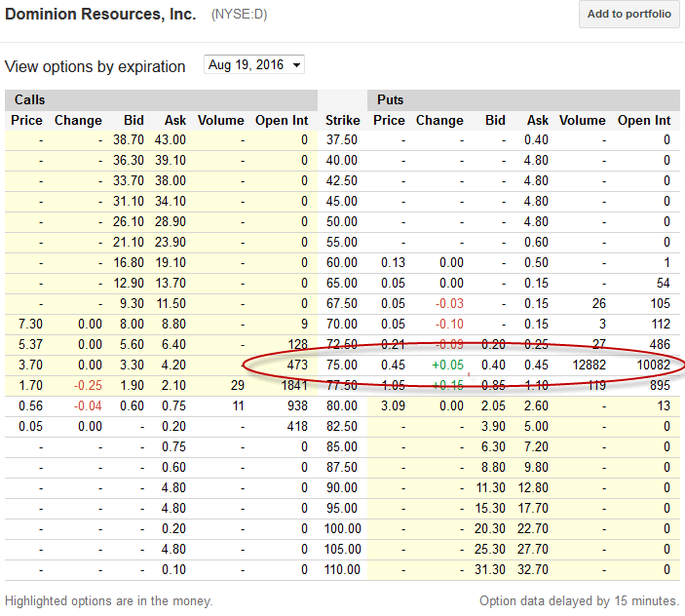Click the Puts Ask column header
This screenshot has height=616, width=685.
537,120
